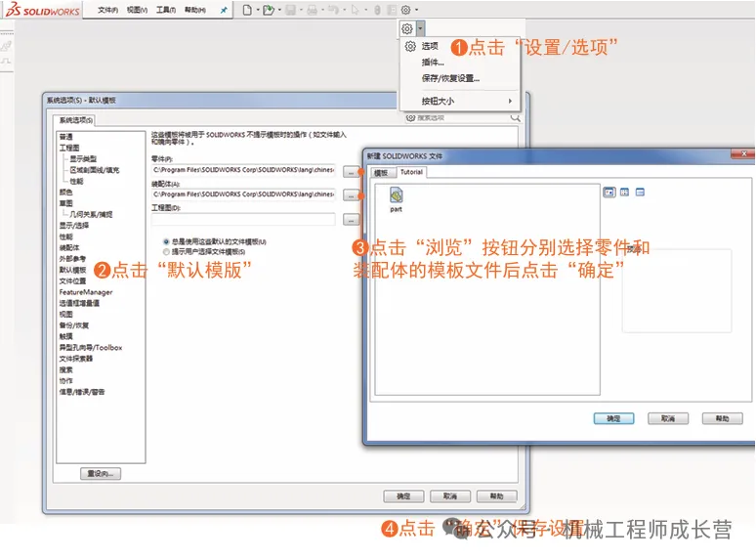Switch to the Tutorial tab in the New file dialog

tap(411, 172)
